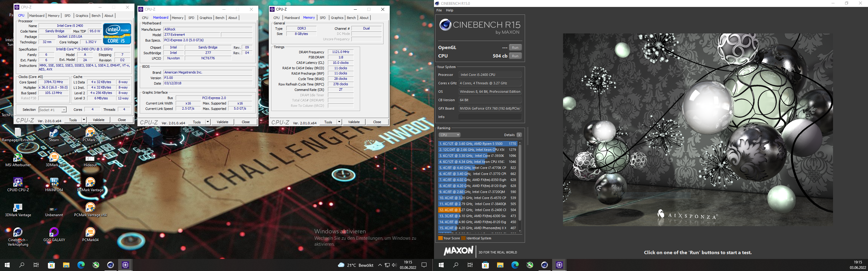
Task: Click the Cinebench ranking list scrollbar
Action: pos(520,182)
